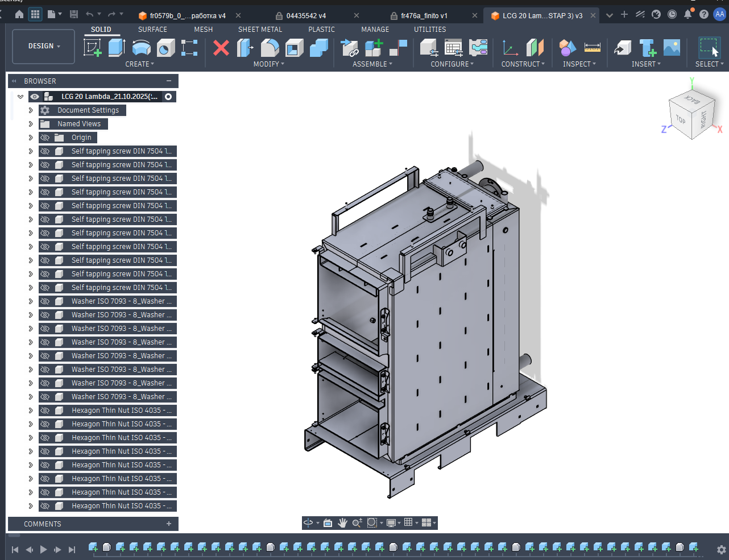Activate the Select window tool icon

[x=709, y=48]
